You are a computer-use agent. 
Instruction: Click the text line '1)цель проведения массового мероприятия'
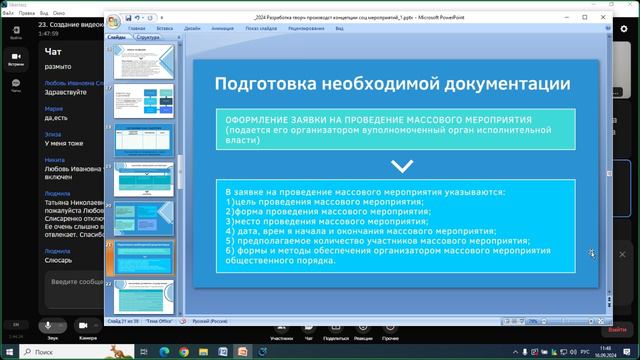324,202
